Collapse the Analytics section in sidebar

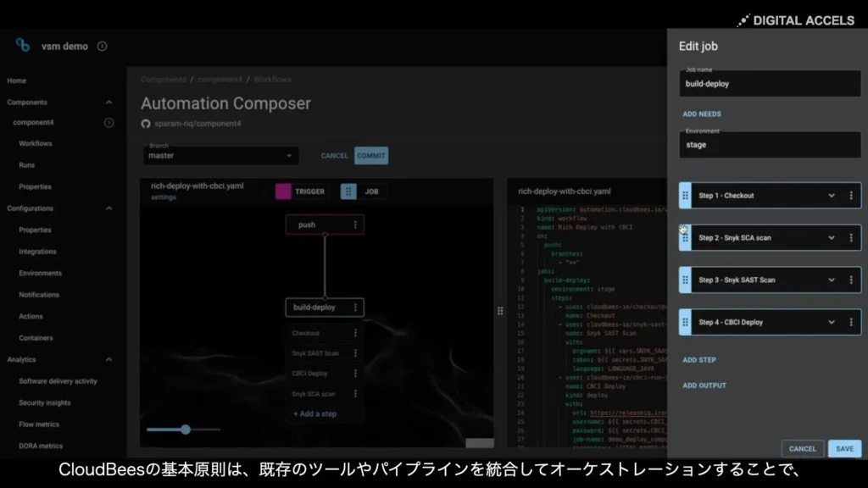109,359
